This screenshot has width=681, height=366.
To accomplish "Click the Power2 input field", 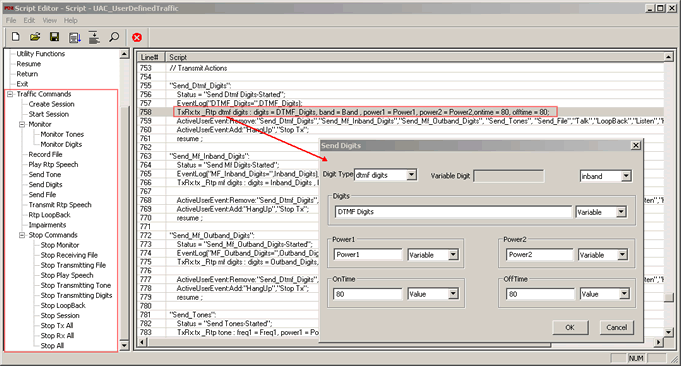I will (x=539, y=255).
